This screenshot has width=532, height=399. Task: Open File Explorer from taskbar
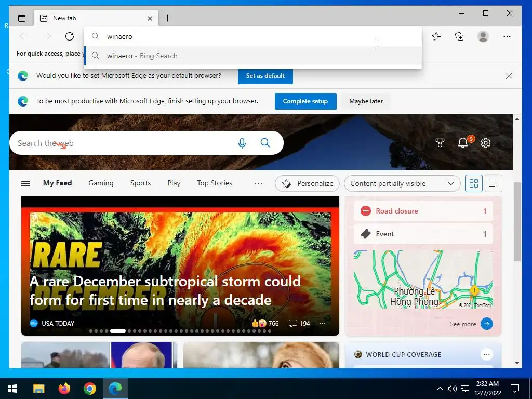pyautogui.click(x=38, y=389)
